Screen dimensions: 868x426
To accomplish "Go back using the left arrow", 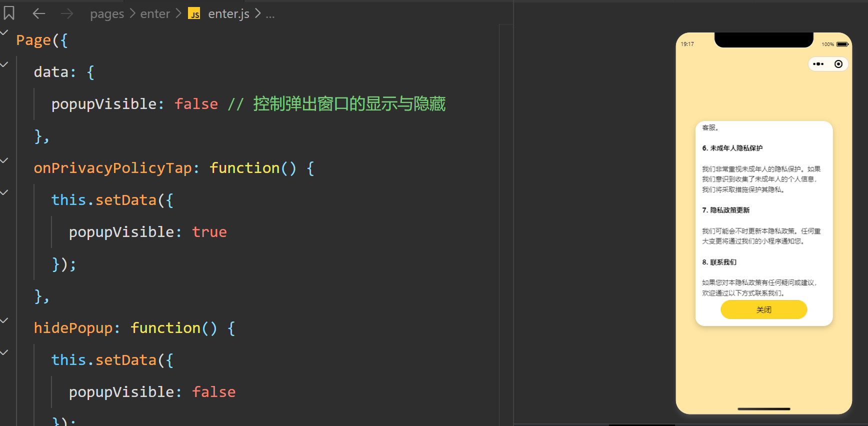I will tap(38, 13).
